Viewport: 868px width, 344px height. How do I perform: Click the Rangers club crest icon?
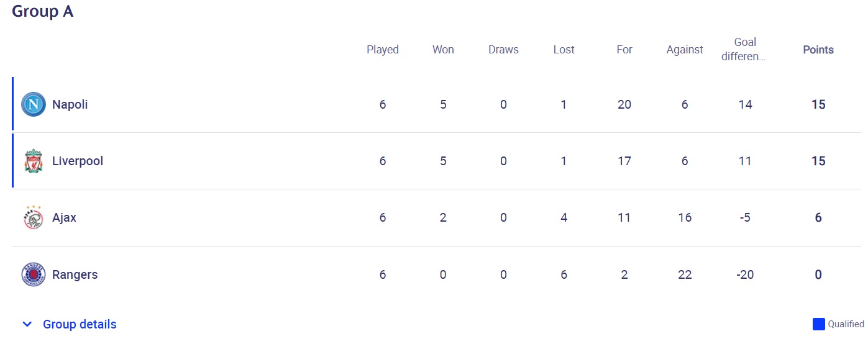tap(33, 274)
